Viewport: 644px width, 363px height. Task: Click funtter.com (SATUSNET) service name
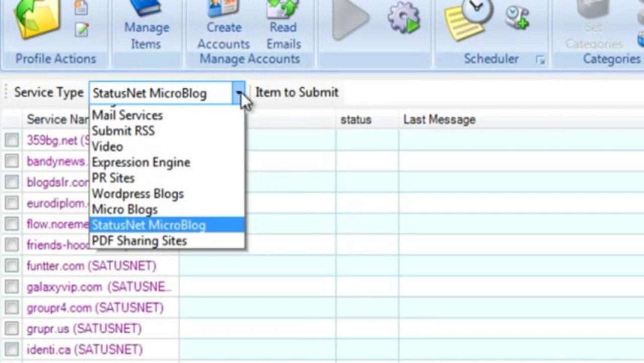pos(92,266)
